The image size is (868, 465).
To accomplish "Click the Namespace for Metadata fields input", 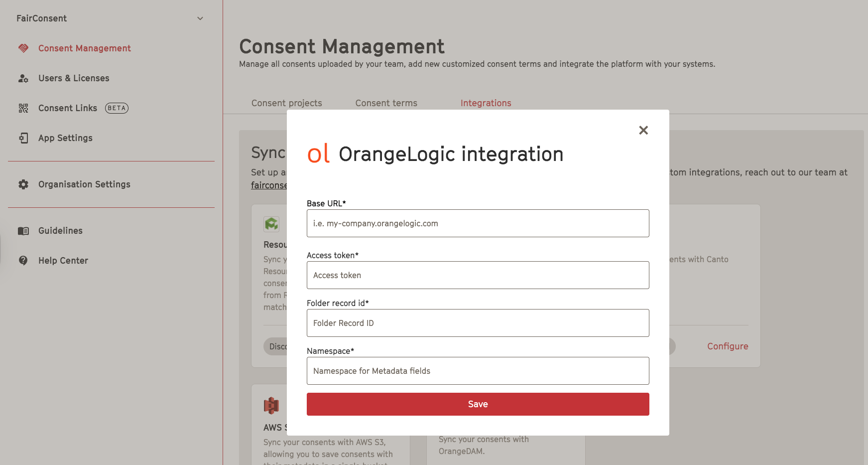I will pos(478,371).
